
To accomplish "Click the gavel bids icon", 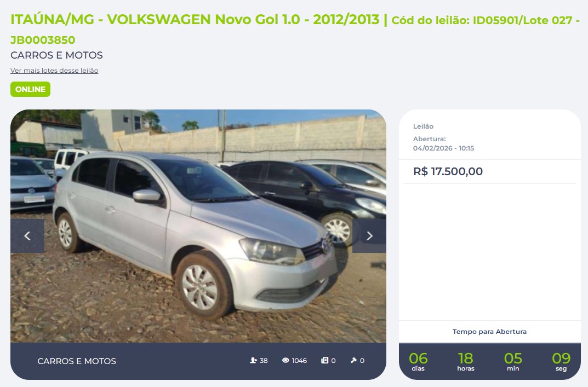I will [353, 360].
